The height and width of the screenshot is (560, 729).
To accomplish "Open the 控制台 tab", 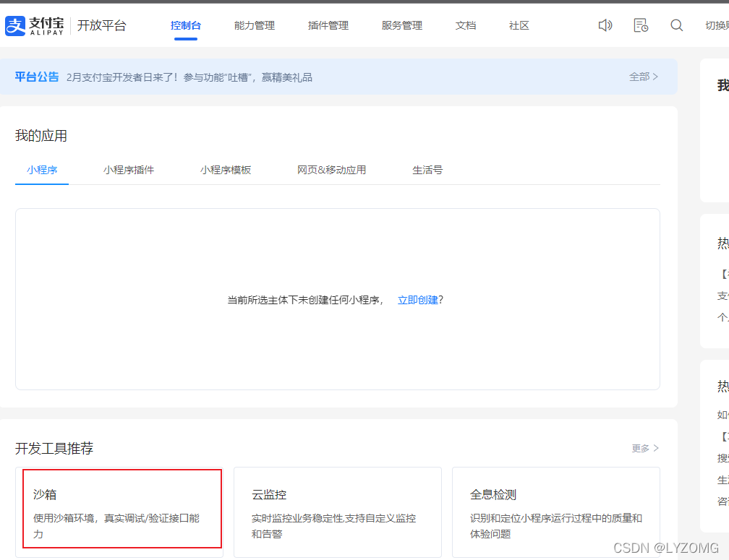I will [x=185, y=25].
